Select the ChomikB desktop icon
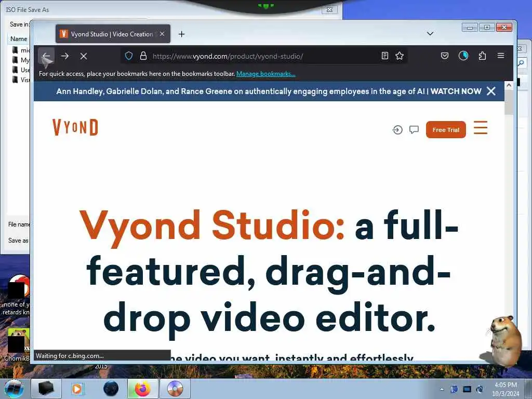The image size is (532, 399). [16, 345]
